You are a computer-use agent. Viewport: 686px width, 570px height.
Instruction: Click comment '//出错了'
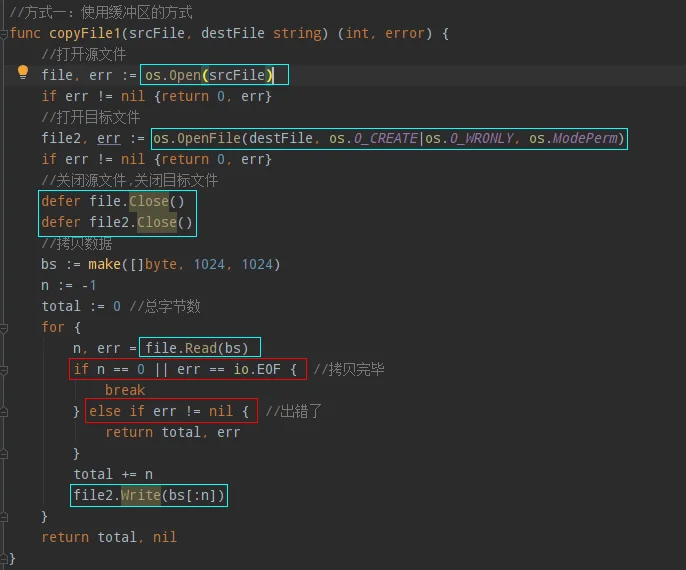tap(293, 411)
